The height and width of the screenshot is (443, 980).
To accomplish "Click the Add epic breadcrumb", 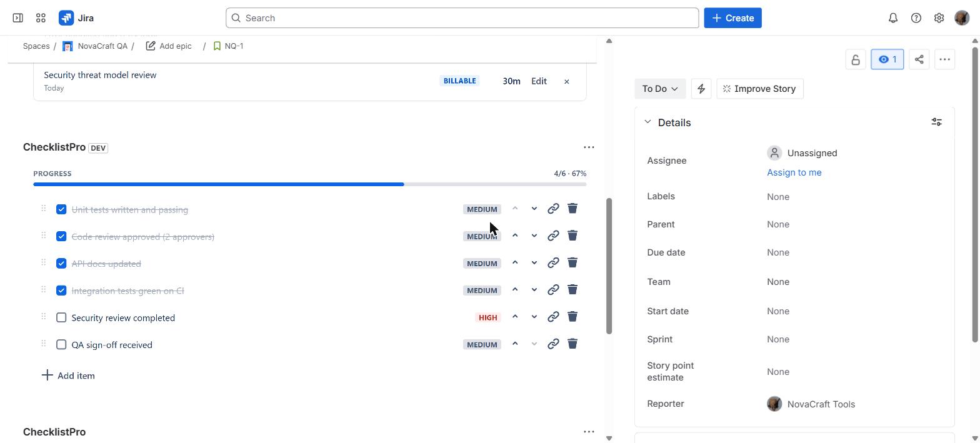I will point(169,46).
